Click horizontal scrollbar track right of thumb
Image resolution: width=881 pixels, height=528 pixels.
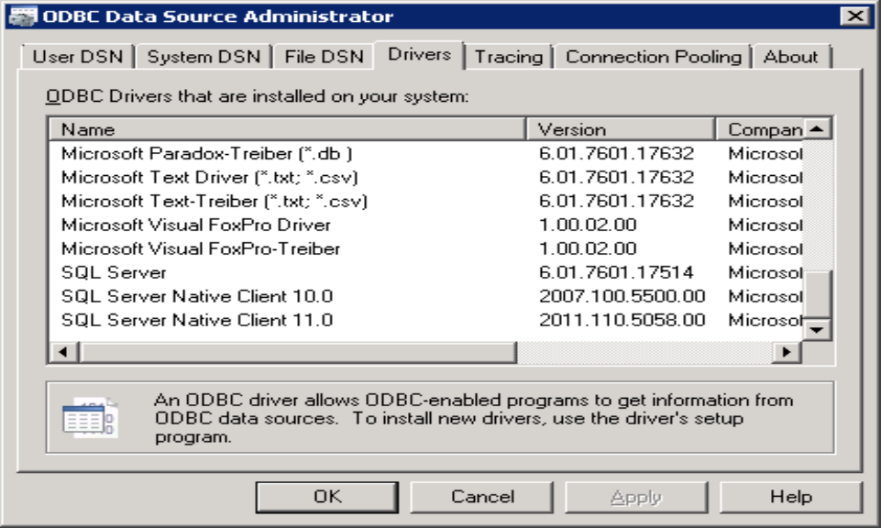645,352
